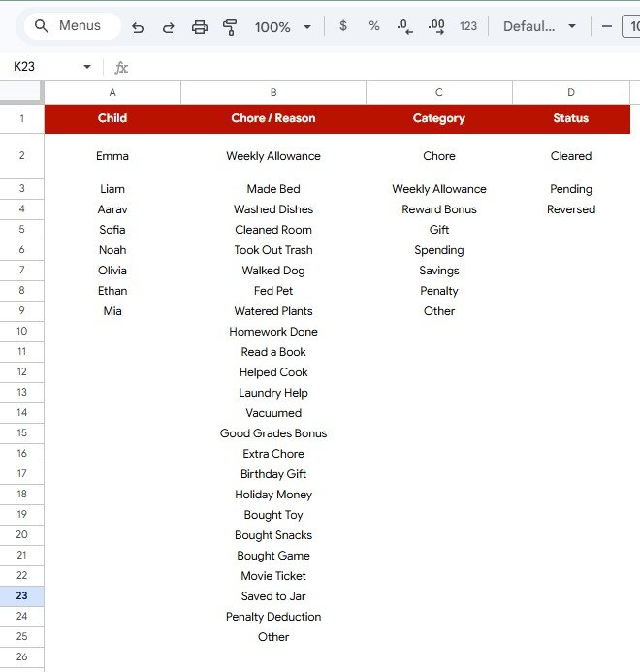Select the Movie Ticket cell
This screenshot has height=672, width=640.
[273, 576]
